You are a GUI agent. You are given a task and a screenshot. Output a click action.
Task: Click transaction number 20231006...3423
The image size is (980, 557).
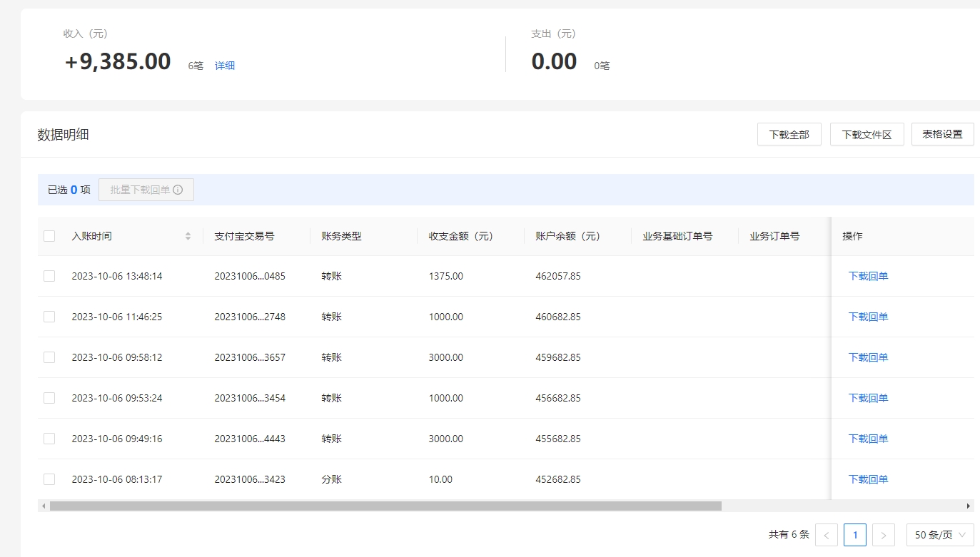250,479
